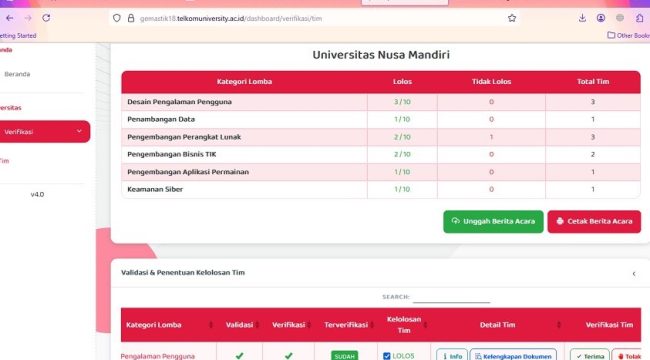Sort by the Verifikasi column header
Image resolution: width=650 pixels, height=360 pixels.
pyautogui.click(x=289, y=325)
